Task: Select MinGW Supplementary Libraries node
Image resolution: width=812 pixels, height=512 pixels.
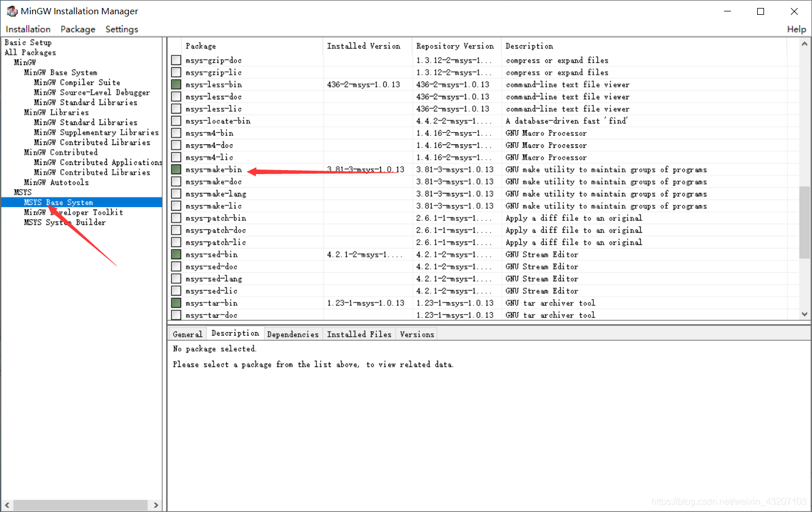Action: (x=97, y=132)
